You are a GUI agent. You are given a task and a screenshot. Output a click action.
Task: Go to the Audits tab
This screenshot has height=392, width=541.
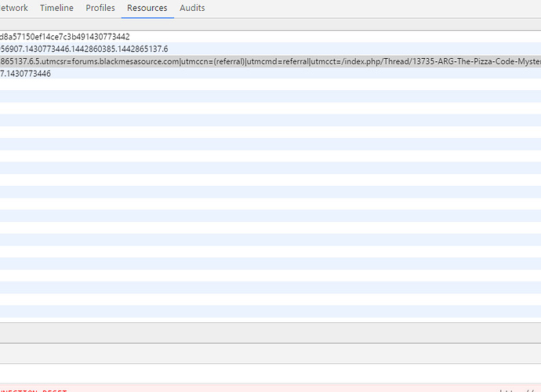[x=192, y=8]
